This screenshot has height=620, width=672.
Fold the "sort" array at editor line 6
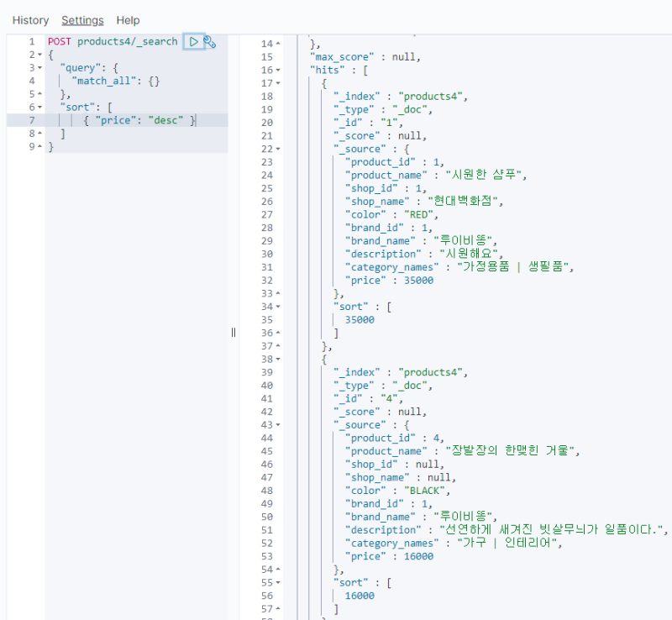click(39, 108)
